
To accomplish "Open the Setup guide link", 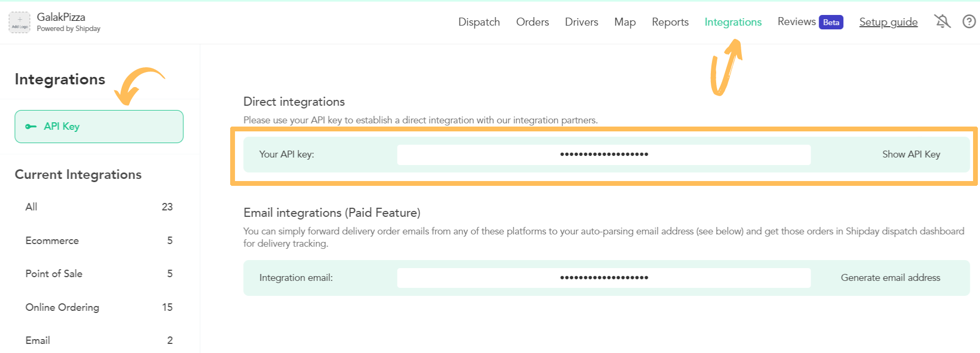I will (x=888, y=22).
